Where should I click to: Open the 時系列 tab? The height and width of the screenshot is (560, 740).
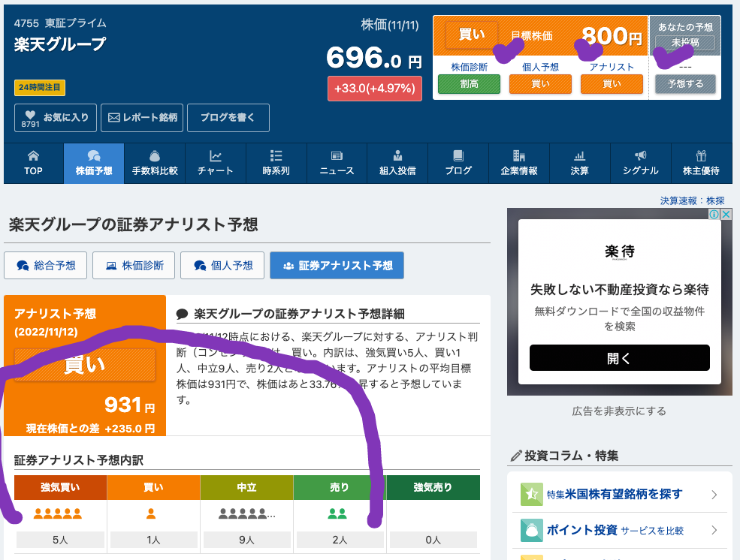(x=276, y=163)
